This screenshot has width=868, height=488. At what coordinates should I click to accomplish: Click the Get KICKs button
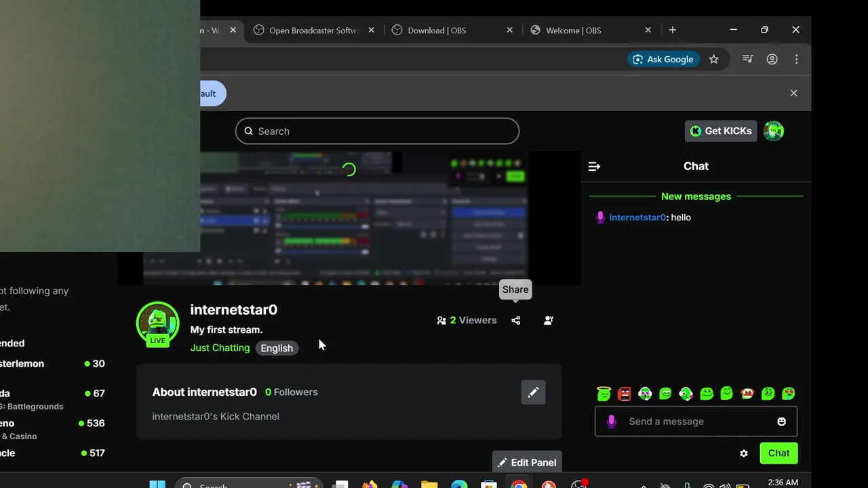click(x=721, y=131)
